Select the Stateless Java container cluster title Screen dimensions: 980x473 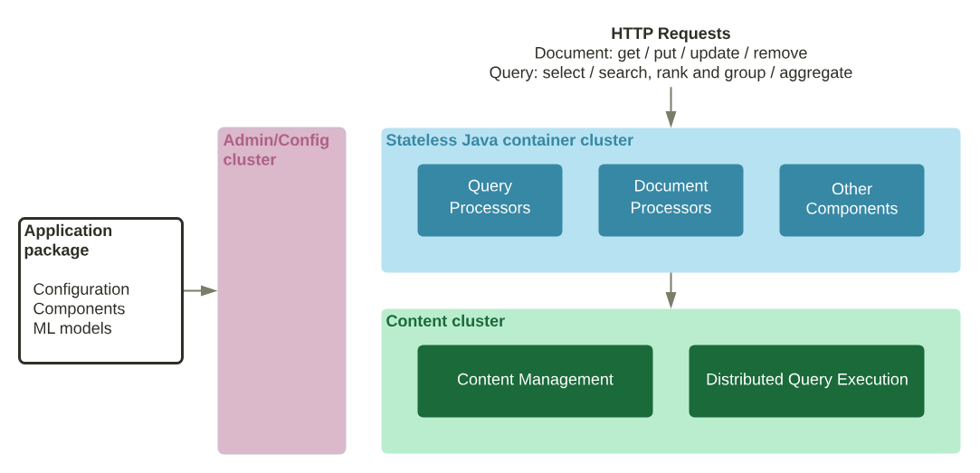[x=509, y=141]
